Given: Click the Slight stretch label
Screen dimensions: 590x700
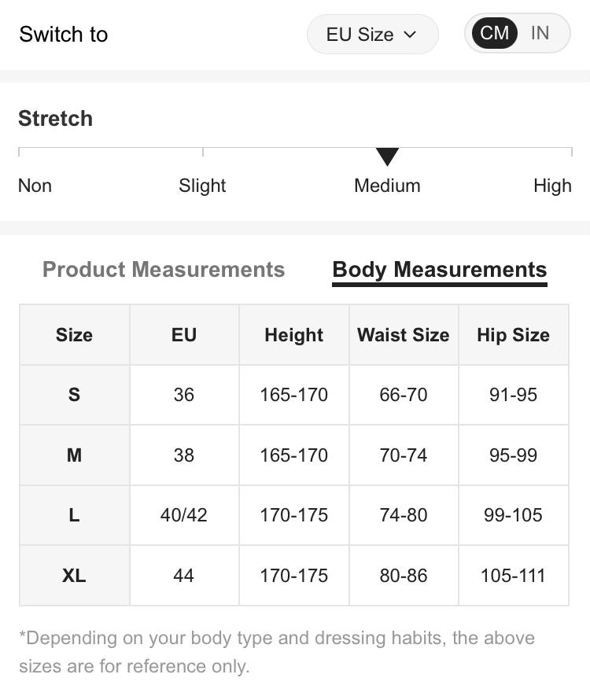Looking at the screenshot, I should pos(202,186).
